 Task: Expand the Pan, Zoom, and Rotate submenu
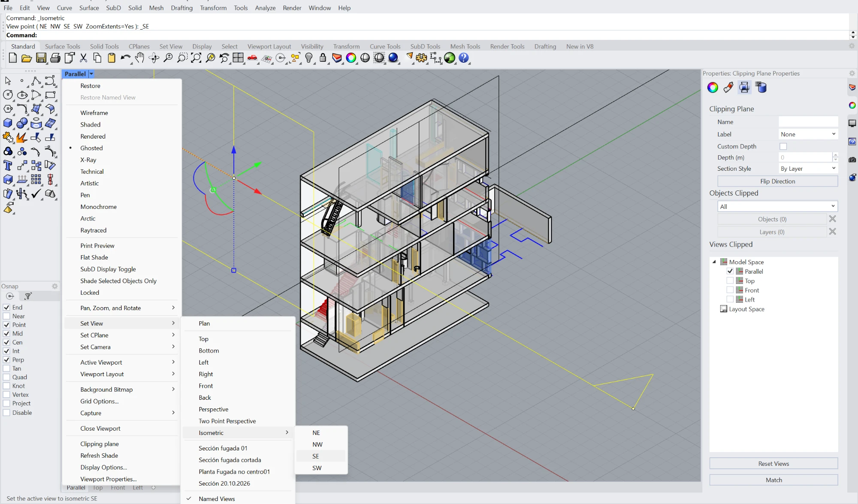point(122,308)
